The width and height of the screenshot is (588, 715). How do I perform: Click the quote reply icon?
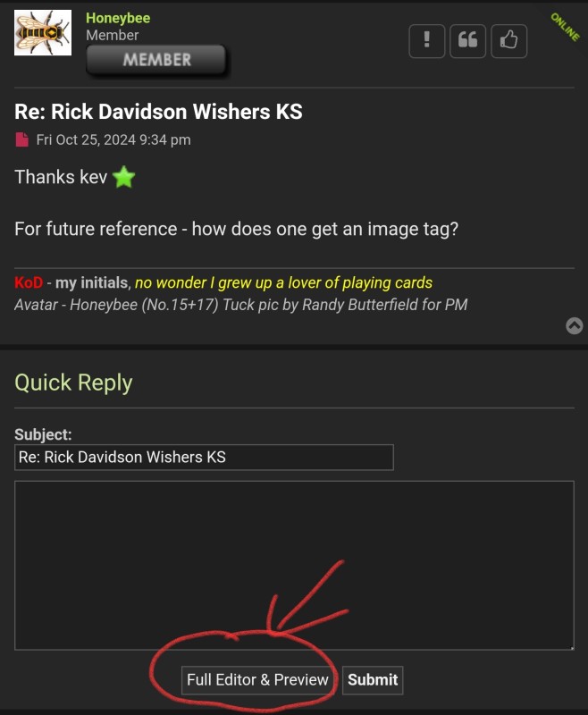pos(467,41)
